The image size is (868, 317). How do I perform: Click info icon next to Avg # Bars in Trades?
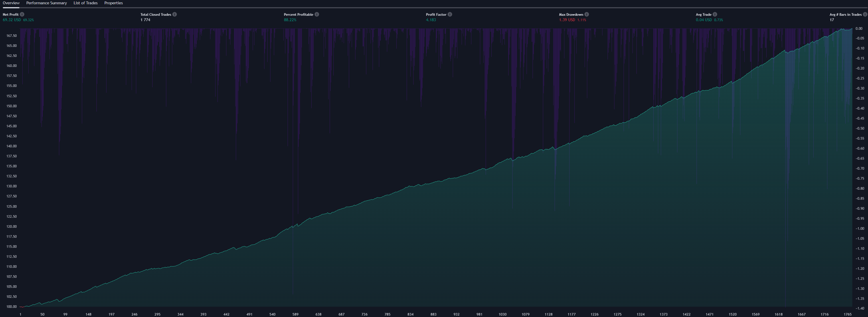pos(865,15)
